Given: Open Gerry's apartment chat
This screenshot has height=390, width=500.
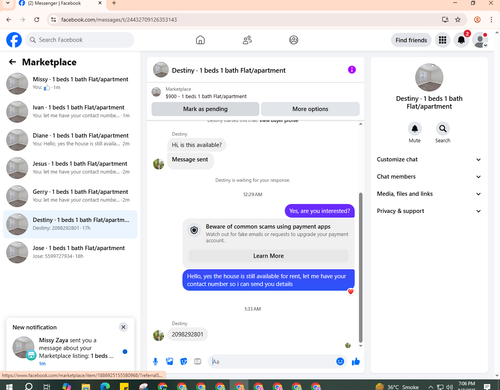Looking at the screenshot, I should [70, 196].
